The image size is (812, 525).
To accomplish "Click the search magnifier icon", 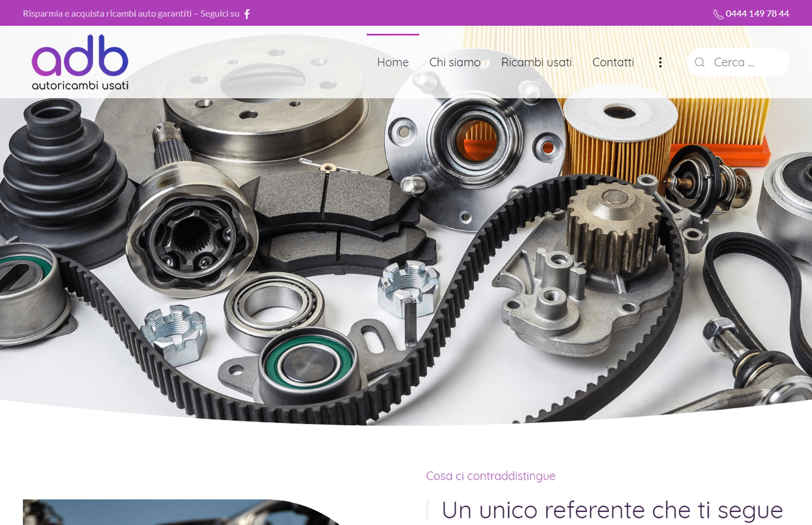I will point(700,62).
